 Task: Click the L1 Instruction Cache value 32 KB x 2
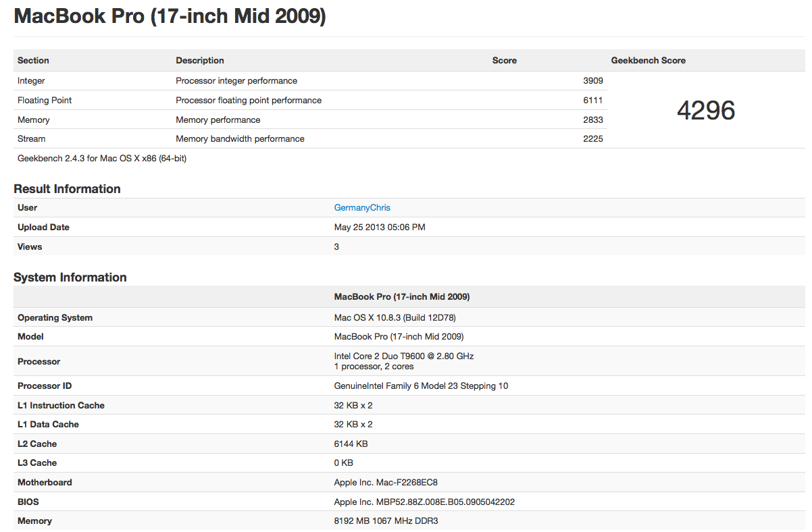[353, 406]
